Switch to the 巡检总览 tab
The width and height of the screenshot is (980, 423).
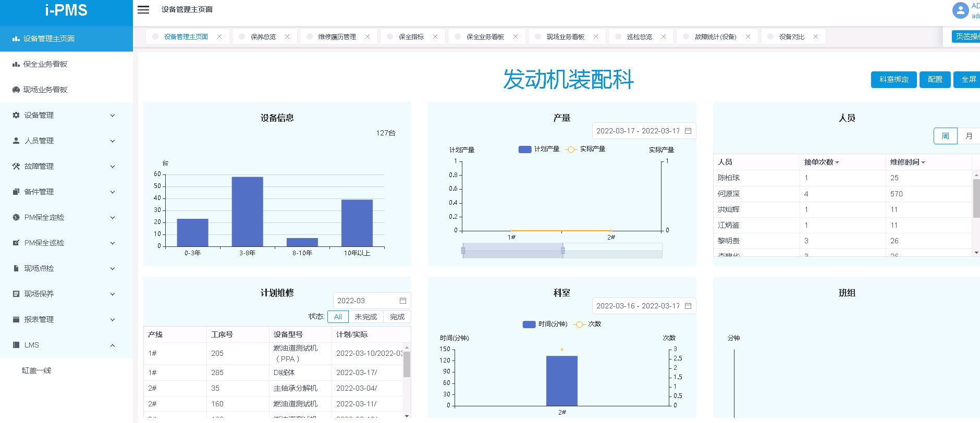pyautogui.click(x=640, y=37)
